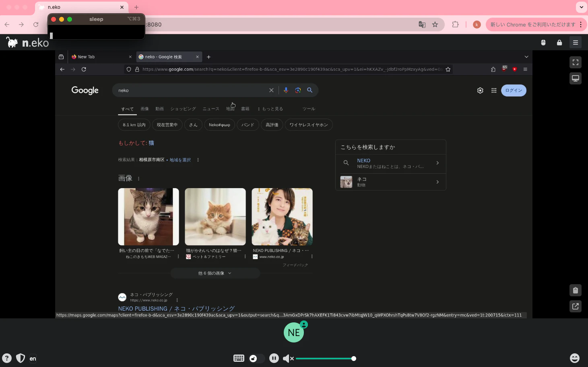Click the Google search input field

(191, 90)
